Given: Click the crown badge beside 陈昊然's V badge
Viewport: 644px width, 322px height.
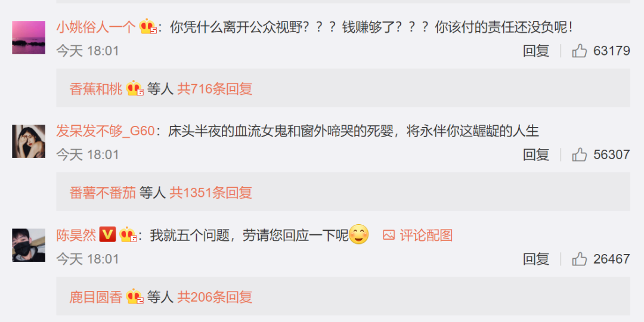Looking at the screenshot, I should coord(128,235).
